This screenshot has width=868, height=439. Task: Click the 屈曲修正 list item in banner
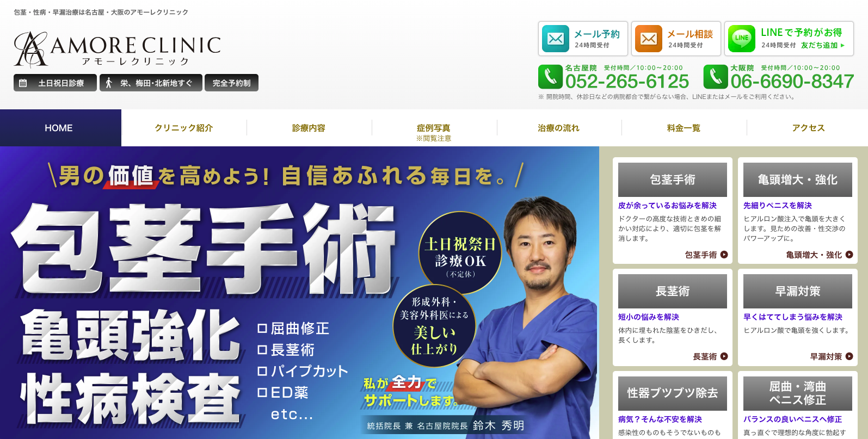coord(293,329)
